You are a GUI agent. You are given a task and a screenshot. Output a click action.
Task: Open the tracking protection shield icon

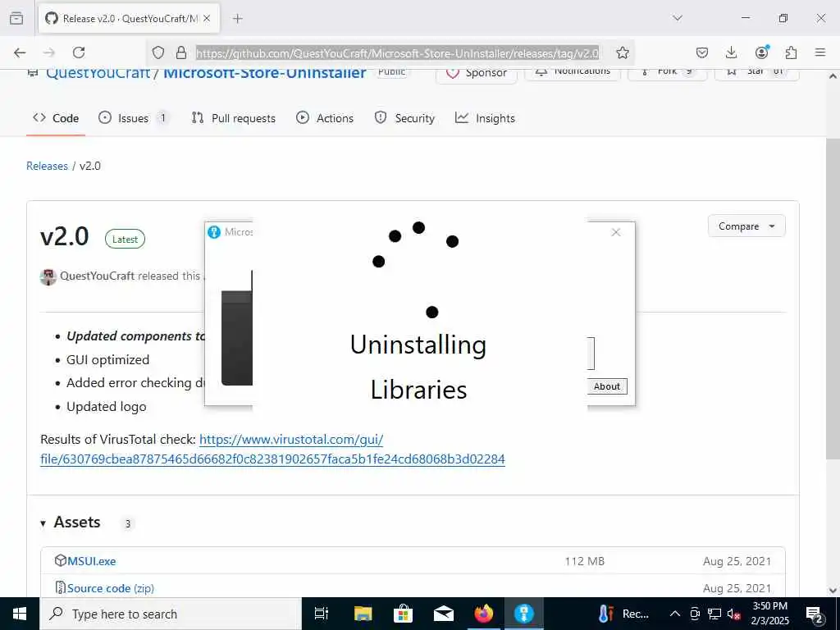(x=158, y=52)
